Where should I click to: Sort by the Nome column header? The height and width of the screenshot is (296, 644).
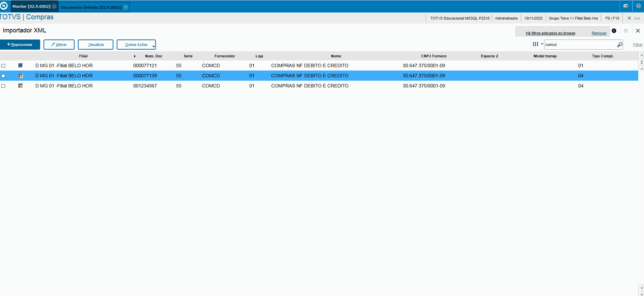(336, 56)
